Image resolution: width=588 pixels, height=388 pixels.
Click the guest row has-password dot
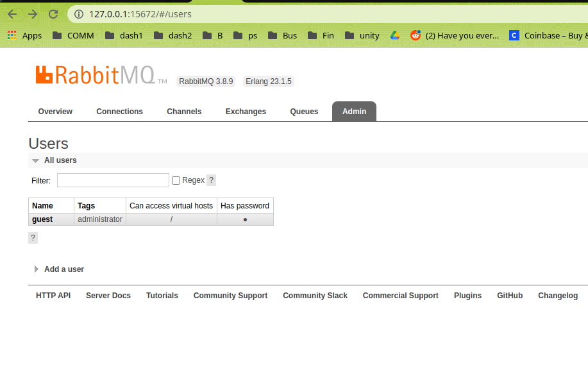pyautogui.click(x=245, y=220)
